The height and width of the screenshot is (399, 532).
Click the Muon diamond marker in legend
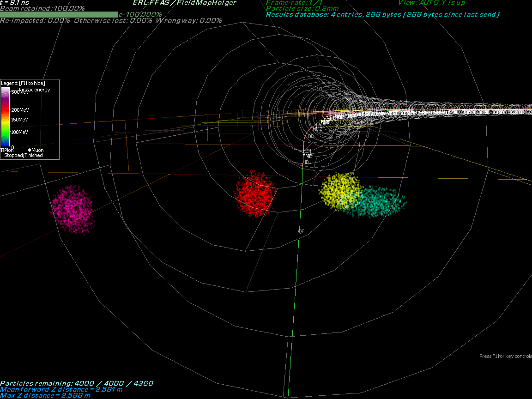tap(30, 150)
